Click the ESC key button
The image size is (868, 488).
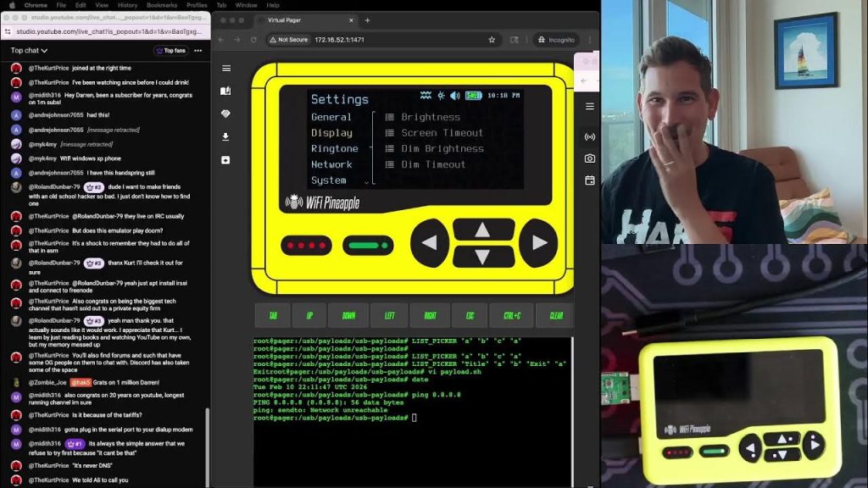[470, 315]
